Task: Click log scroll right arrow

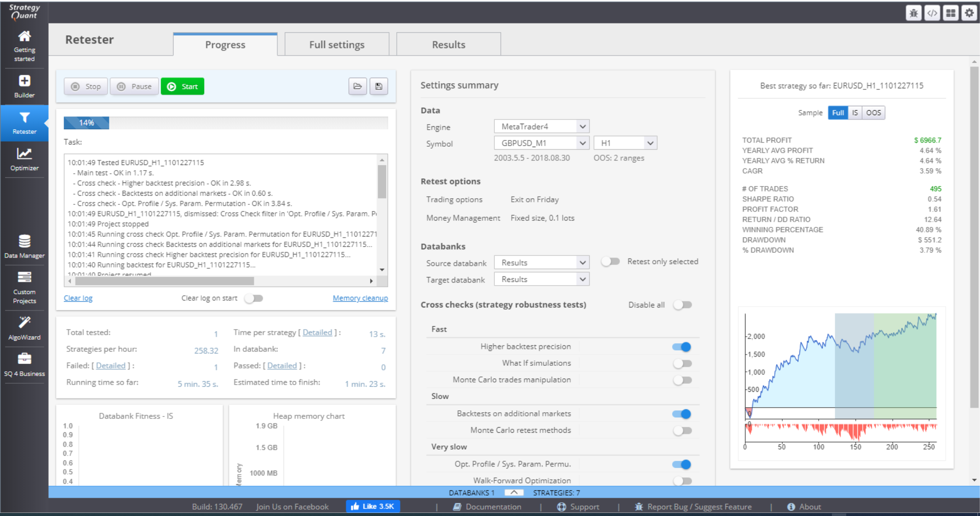Action: coord(371,281)
